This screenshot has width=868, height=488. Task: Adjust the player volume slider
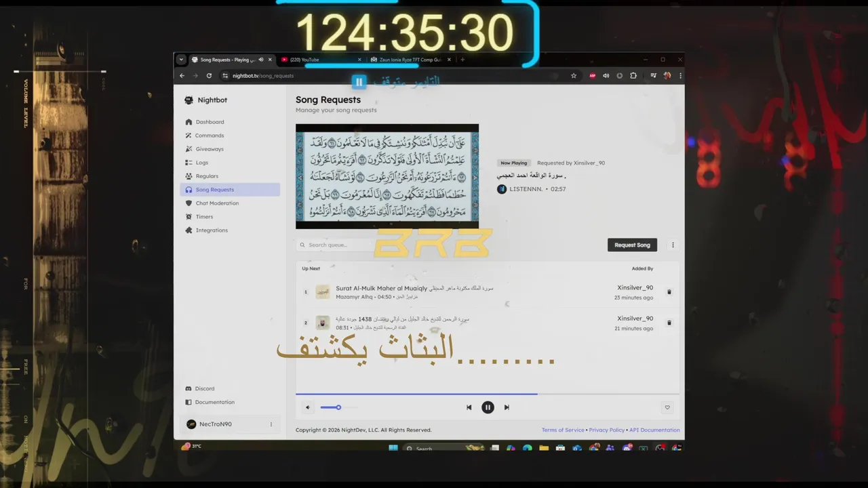tap(338, 407)
